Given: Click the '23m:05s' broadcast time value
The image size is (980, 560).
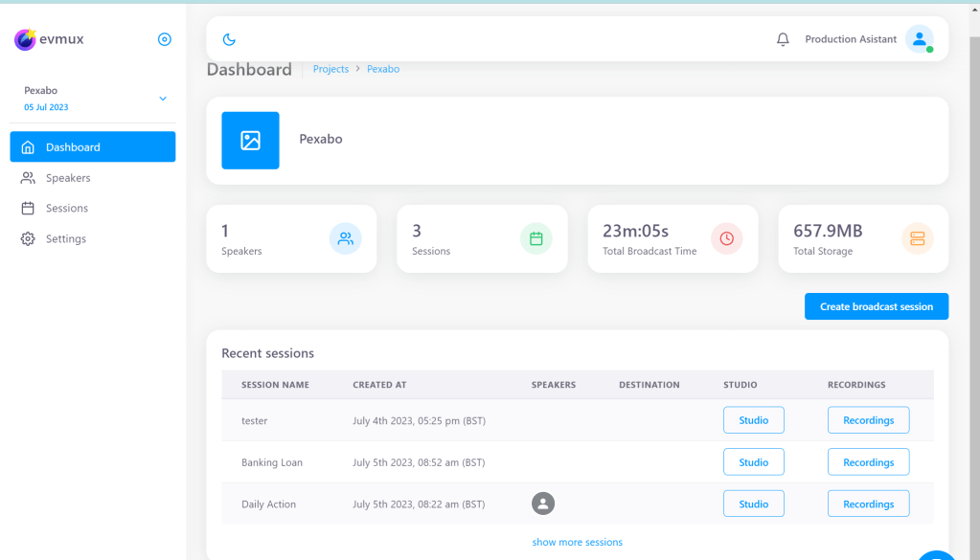Looking at the screenshot, I should [636, 231].
